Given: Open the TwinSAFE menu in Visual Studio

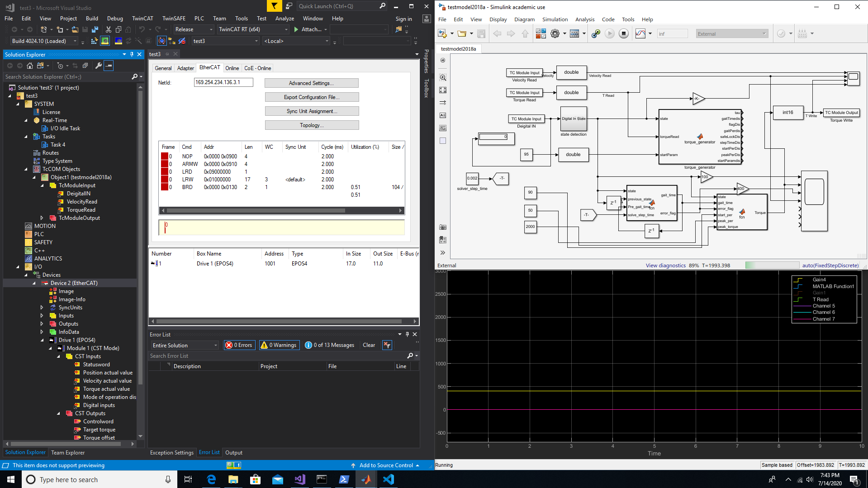Looking at the screenshot, I should (174, 19).
